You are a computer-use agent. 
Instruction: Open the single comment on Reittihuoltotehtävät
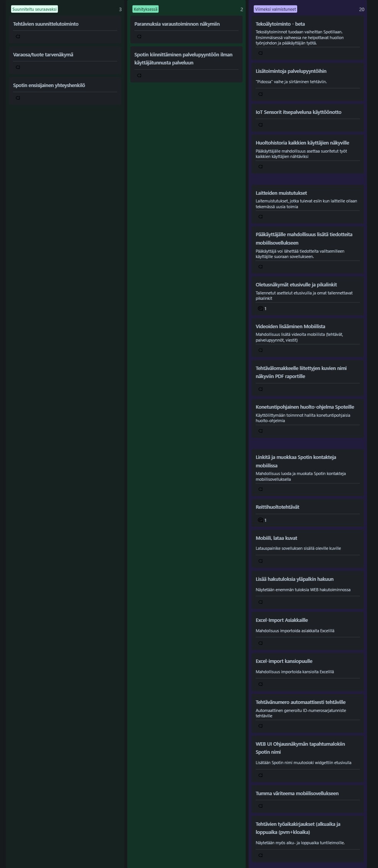tap(262, 520)
